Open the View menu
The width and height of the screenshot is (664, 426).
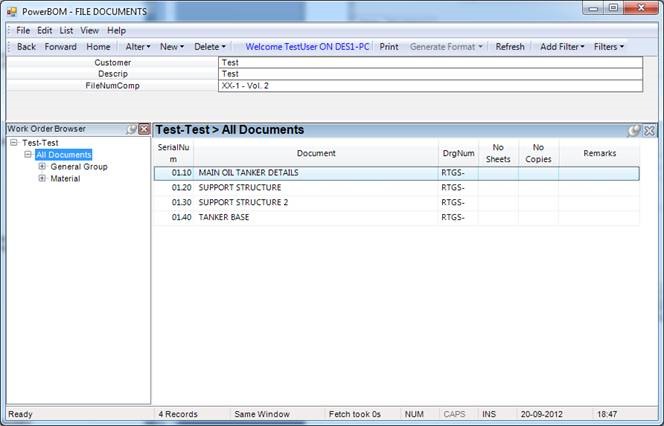tap(90, 31)
